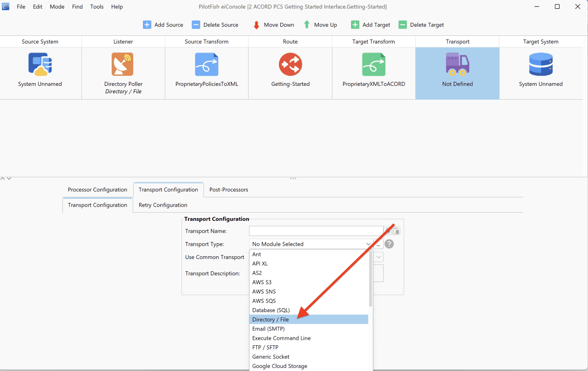Open the Edit menu

38,7
